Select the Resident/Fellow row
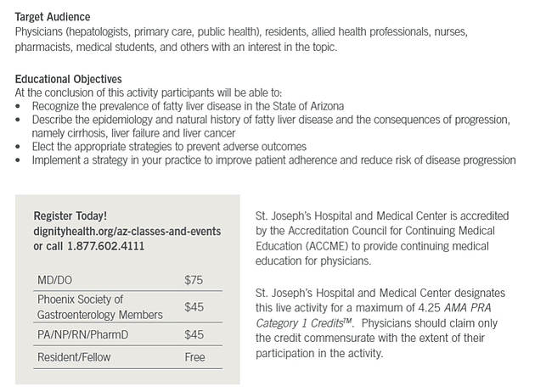535x392 pixels. (127, 357)
